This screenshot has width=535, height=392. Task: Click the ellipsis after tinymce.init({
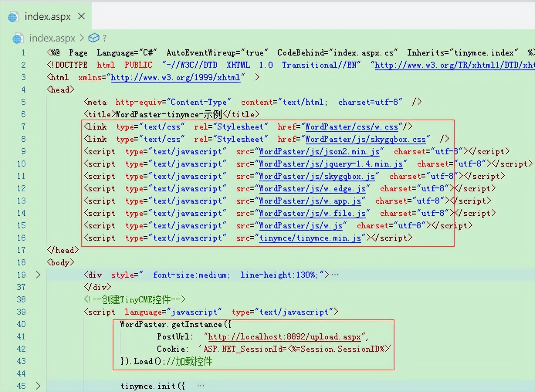click(x=201, y=385)
